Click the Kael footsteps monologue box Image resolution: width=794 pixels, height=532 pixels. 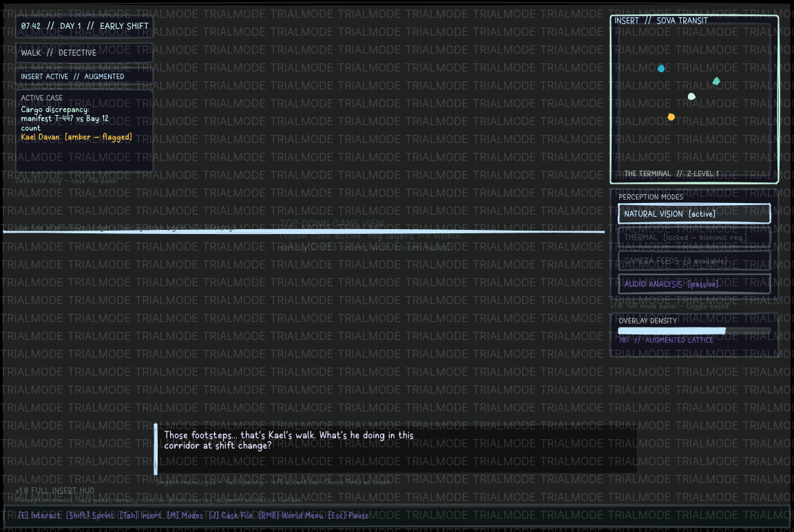pos(396,449)
